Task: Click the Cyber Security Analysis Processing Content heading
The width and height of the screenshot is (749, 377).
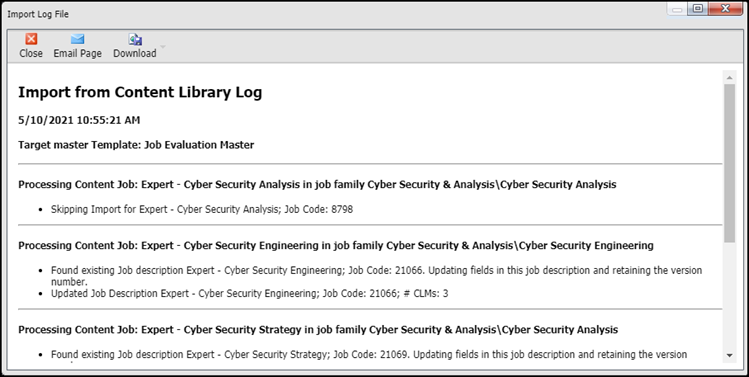Action: (x=317, y=184)
